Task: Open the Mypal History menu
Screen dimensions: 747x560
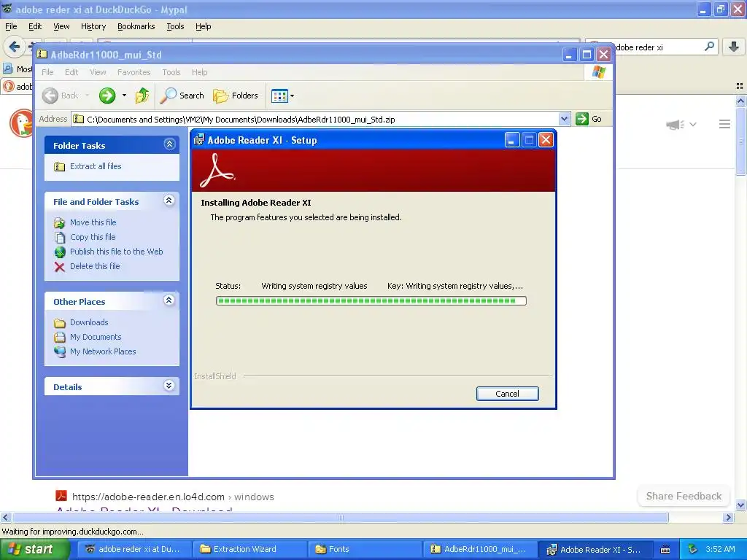Action: (x=93, y=27)
